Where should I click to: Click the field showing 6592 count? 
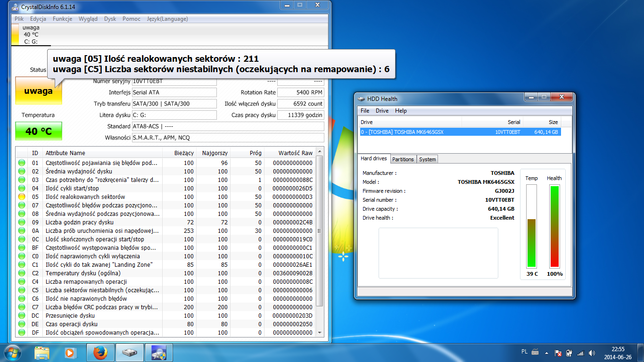point(301,104)
